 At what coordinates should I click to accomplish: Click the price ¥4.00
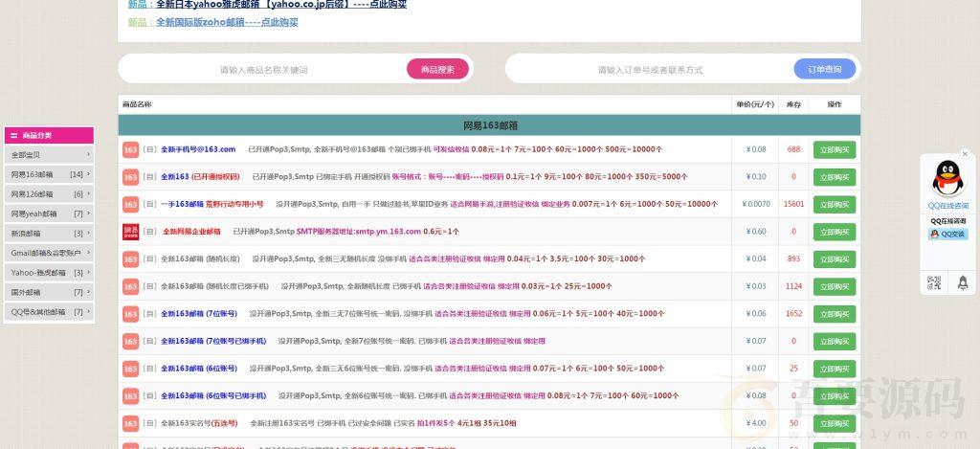point(756,423)
